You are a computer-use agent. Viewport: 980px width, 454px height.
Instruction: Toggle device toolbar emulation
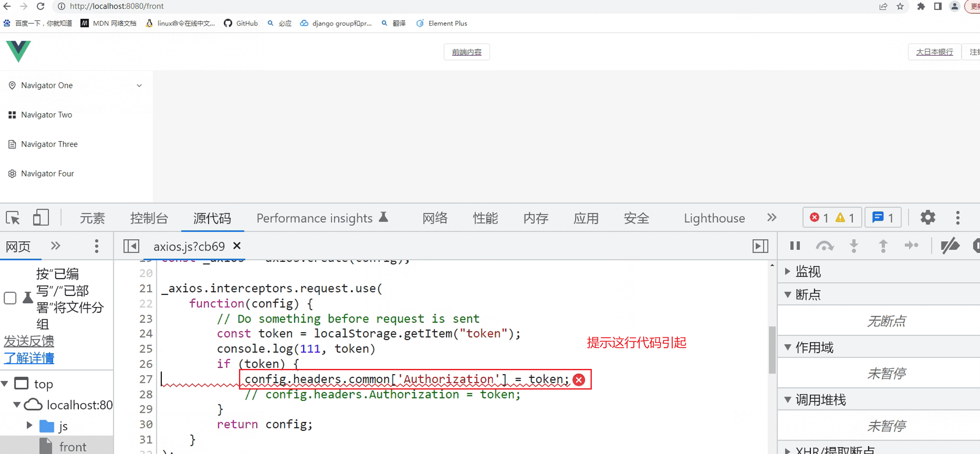click(41, 218)
